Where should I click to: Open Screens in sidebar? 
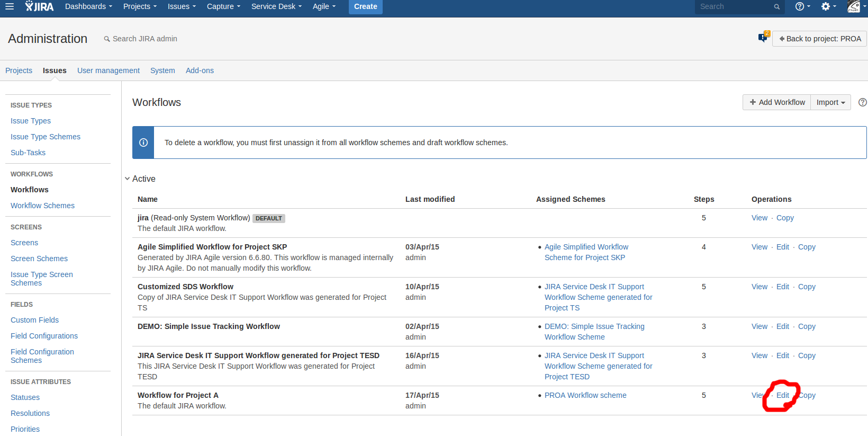click(x=24, y=243)
